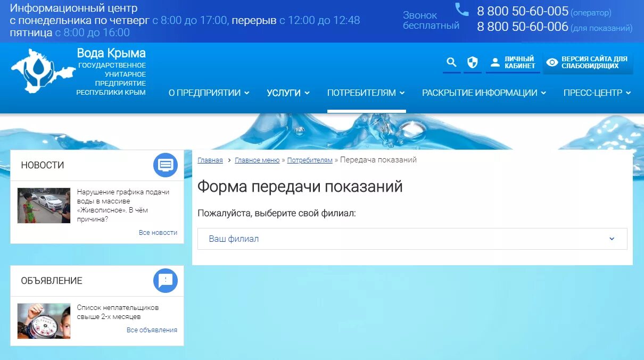Viewport: 644px width, 360px height.
Task: Open the Ваш филиал dropdown
Action: (412, 239)
